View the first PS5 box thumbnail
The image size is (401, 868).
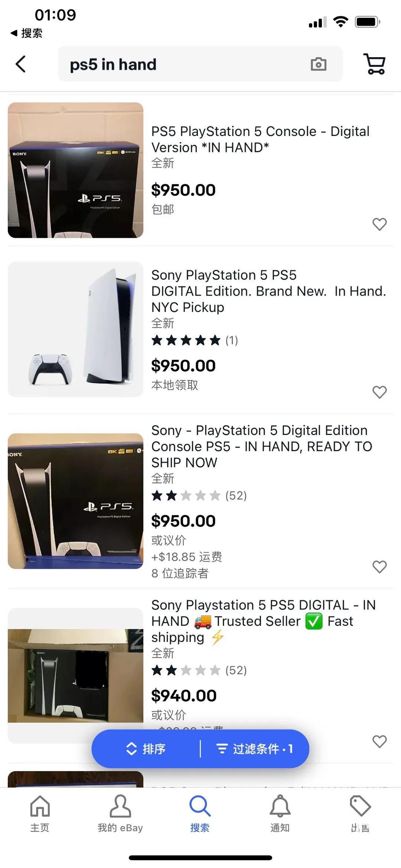[x=75, y=170]
